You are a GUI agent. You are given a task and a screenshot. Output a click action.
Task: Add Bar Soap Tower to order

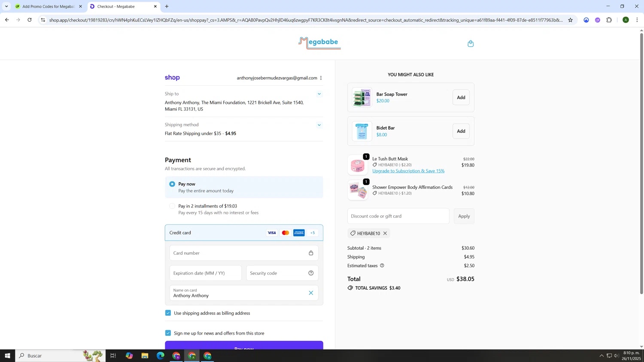(461, 97)
